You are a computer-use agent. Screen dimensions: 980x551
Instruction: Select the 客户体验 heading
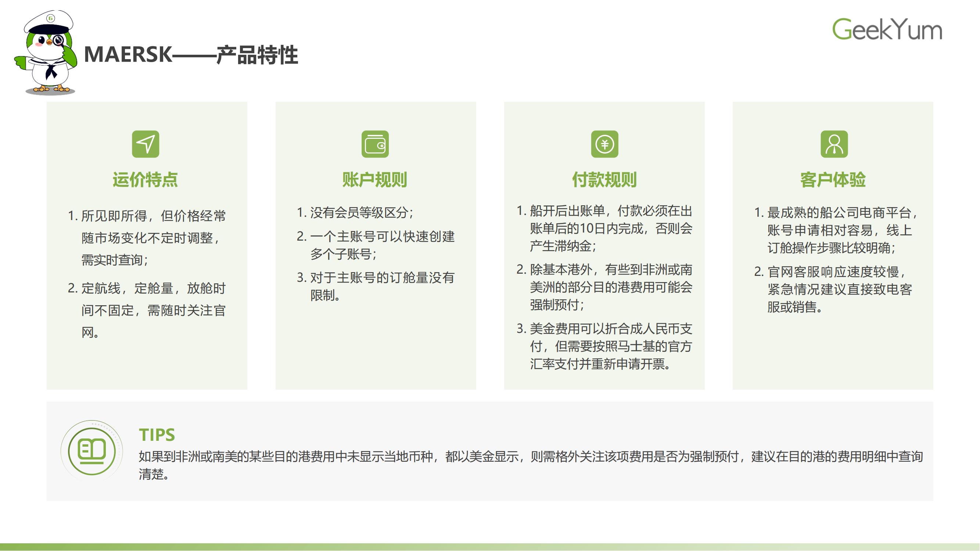pos(833,180)
